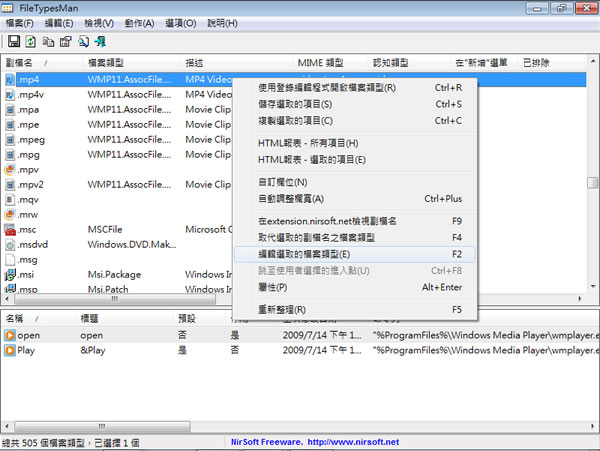Select the .mrw file icon

point(10,215)
